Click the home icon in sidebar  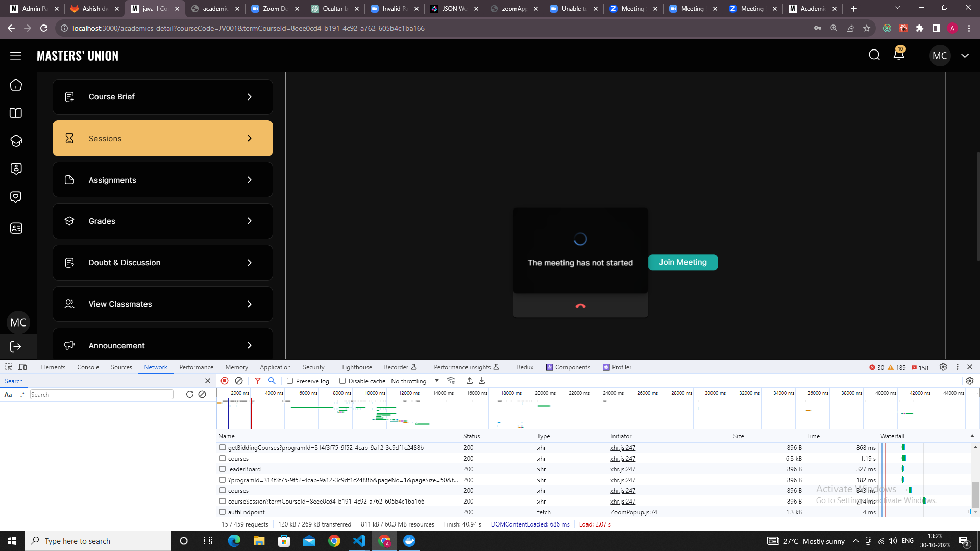tap(16, 85)
